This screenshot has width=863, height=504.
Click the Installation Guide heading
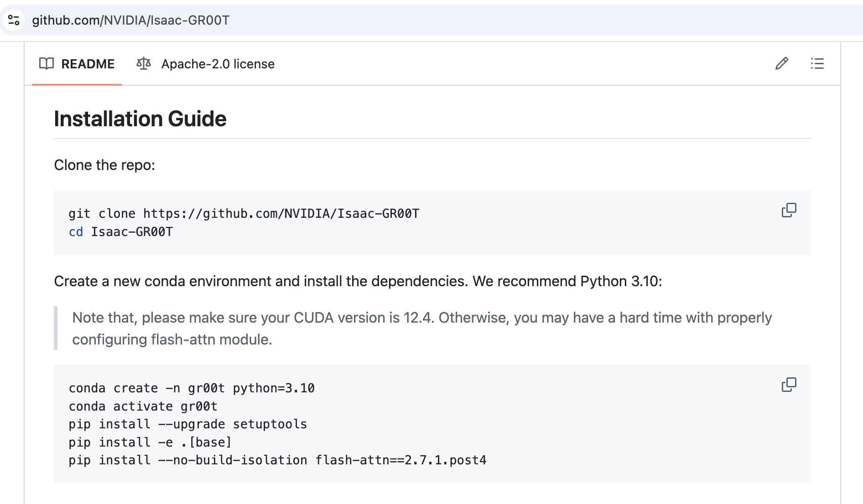140,119
